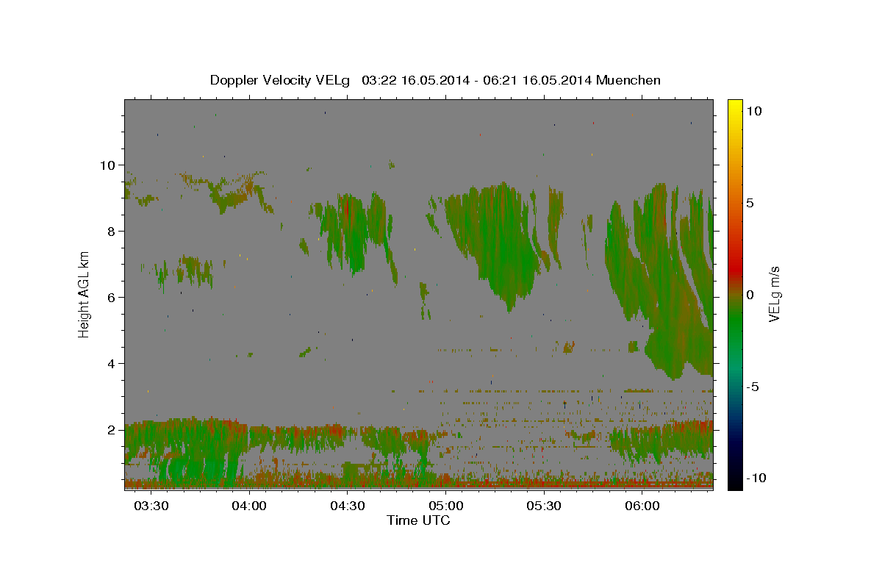The width and height of the screenshot is (882, 588).
Task: Select the date range '03:22 16.05.2014 - 06:21 16.05.2014' in the title
Action: [x=478, y=80]
